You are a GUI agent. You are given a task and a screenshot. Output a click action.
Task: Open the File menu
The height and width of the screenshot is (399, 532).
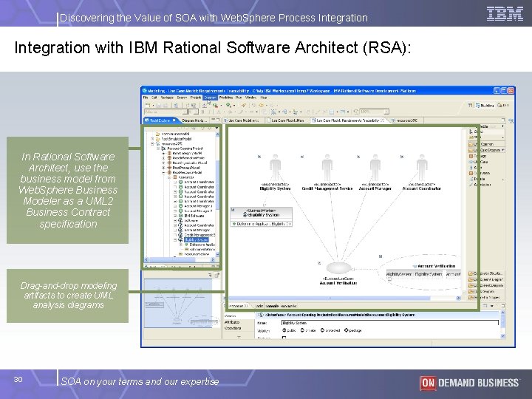pyautogui.click(x=146, y=98)
